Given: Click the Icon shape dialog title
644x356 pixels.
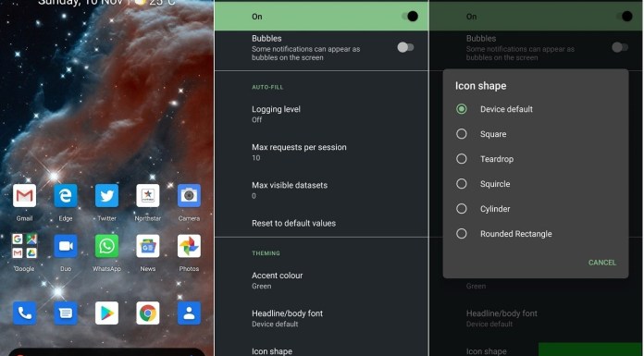Looking at the screenshot, I should [x=480, y=86].
